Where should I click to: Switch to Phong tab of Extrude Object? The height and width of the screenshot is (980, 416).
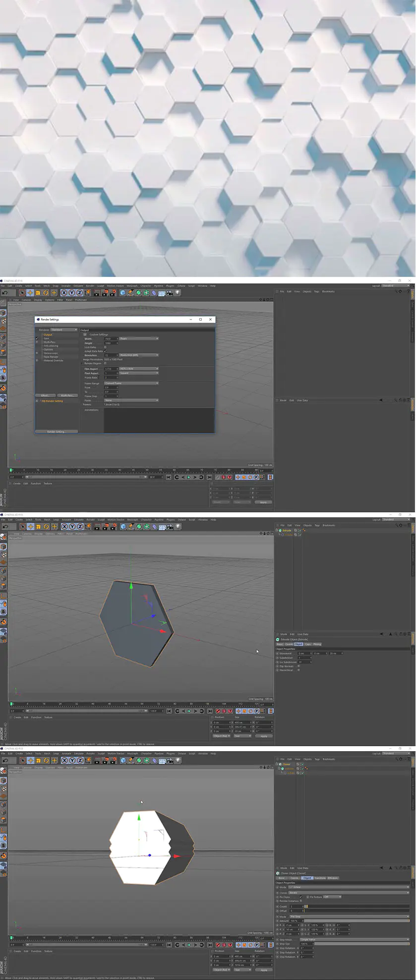click(317, 644)
